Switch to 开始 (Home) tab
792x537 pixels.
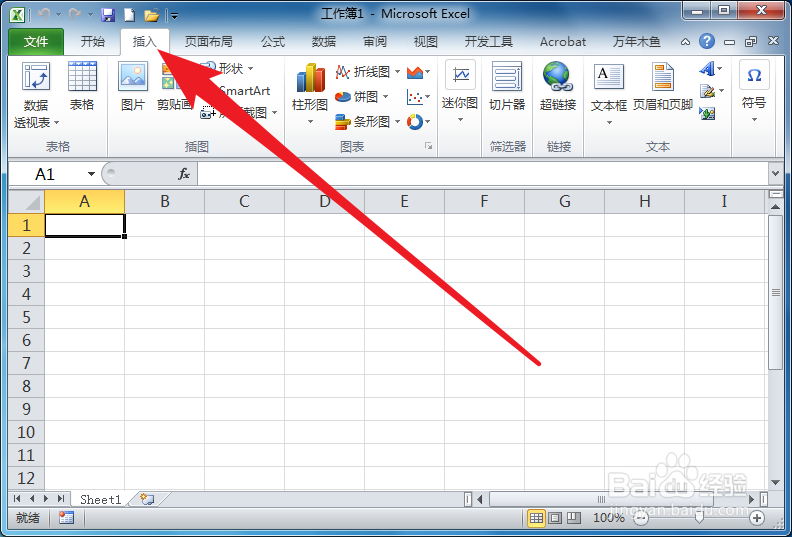93,41
